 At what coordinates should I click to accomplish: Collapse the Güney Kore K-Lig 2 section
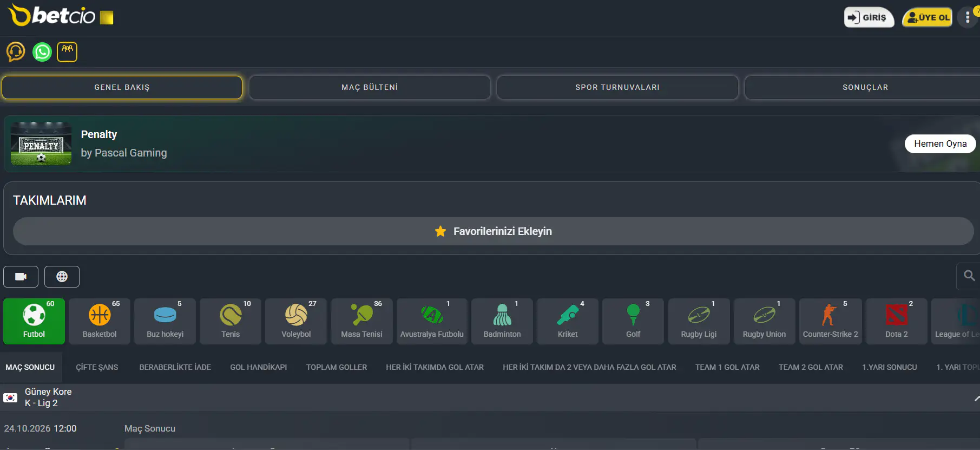[x=976, y=398]
